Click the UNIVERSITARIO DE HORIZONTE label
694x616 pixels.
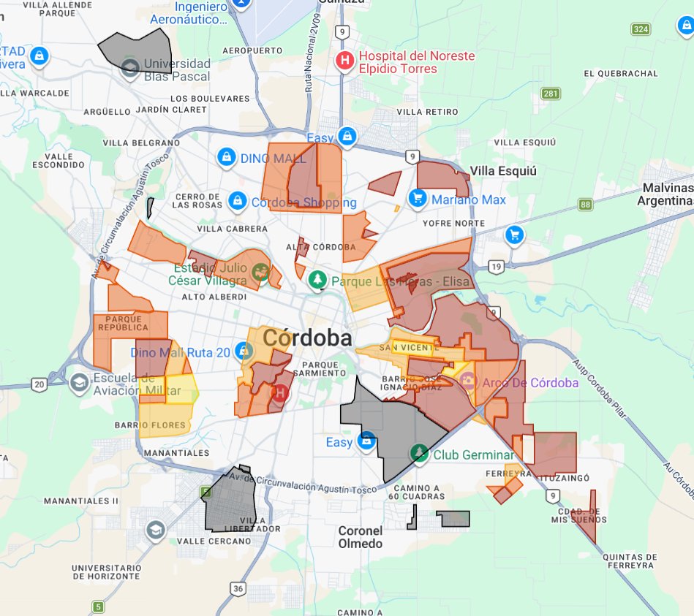click(107, 571)
